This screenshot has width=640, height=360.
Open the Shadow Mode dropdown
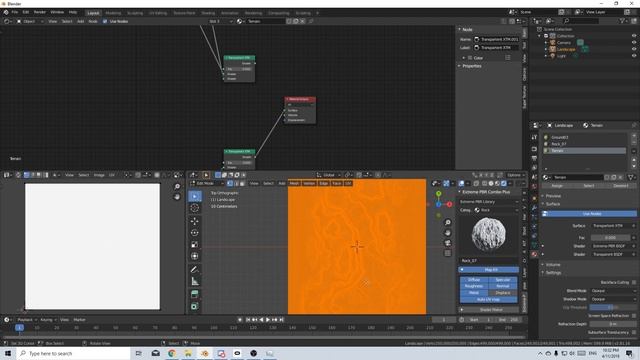[613, 299]
